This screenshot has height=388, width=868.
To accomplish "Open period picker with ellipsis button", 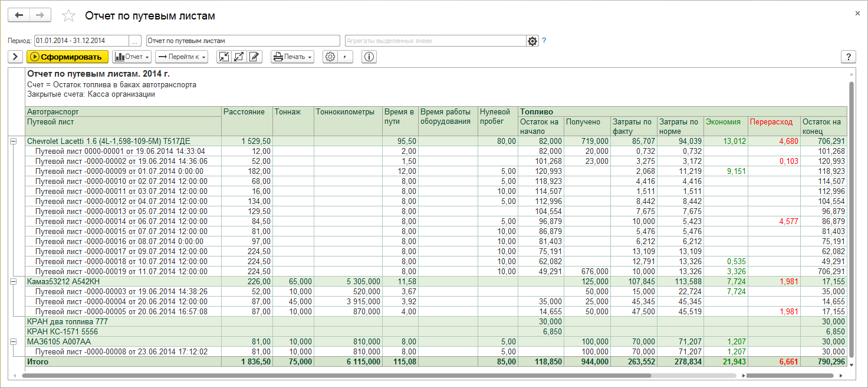I will 136,41.
